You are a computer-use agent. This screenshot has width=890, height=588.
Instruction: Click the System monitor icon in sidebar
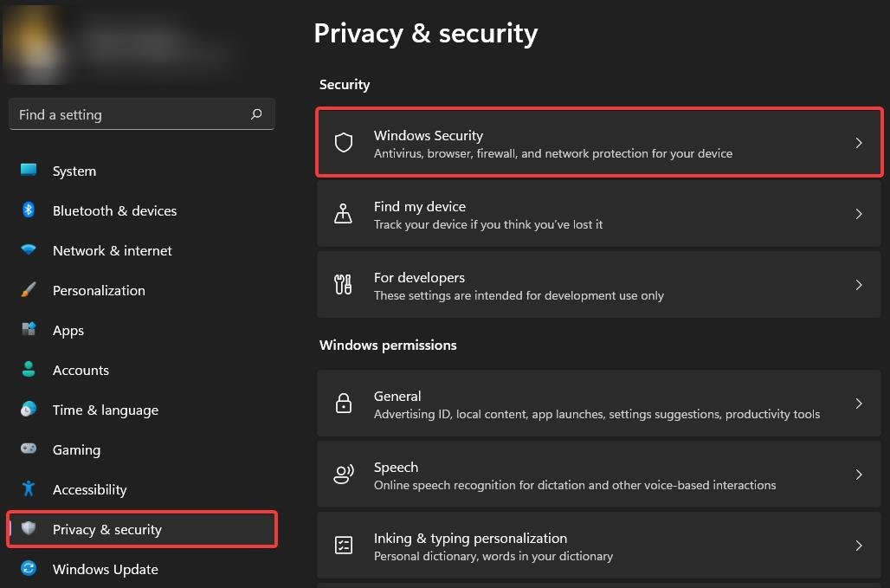(x=29, y=170)
